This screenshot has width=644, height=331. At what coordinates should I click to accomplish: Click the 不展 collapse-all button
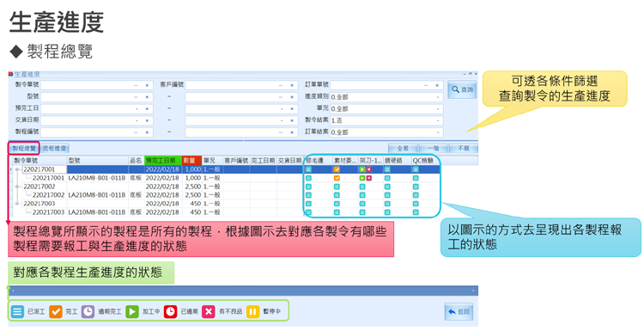pos(464,149)
